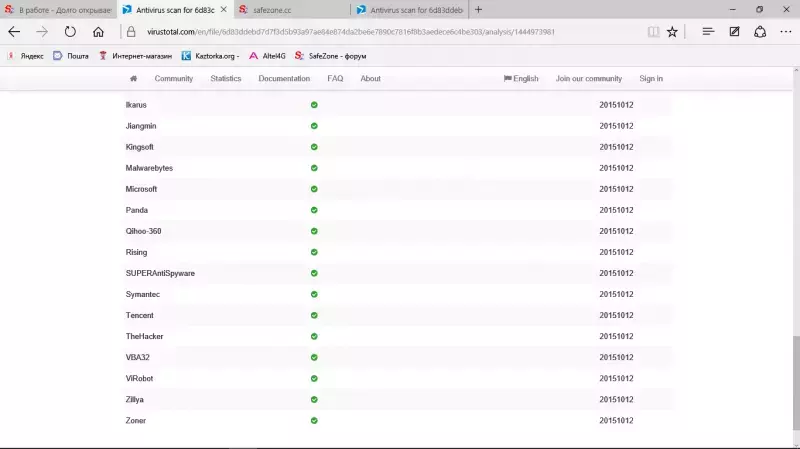Open the SafeZone - форум bookmark
Image resolution: width=800 pixels, height=449 pixels.
point(331,56)
